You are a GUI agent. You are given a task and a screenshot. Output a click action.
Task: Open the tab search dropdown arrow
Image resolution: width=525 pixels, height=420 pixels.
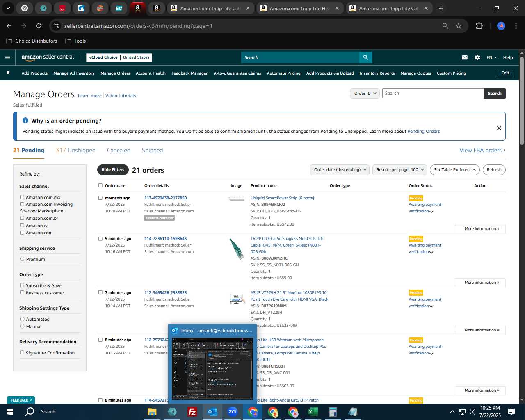pyautogui.click(x=8, y=8)
